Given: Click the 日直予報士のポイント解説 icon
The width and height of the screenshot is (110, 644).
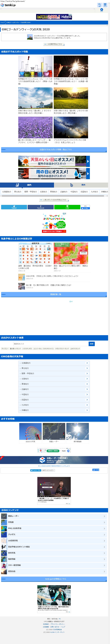Looking at the screenshot, I should [x=4, y=547].
